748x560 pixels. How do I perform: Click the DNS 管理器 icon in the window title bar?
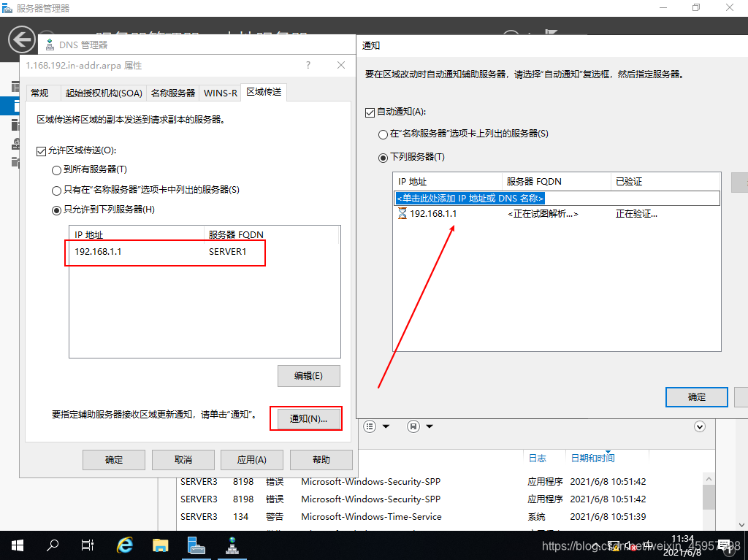(x=50, y=44)
